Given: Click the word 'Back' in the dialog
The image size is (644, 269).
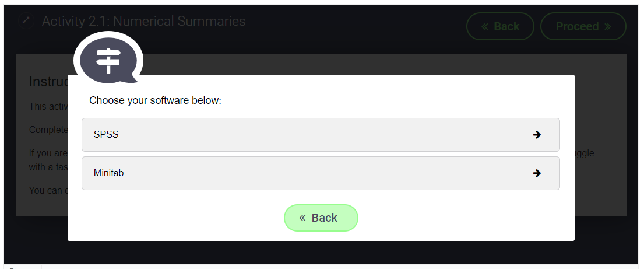Looking at the screenshot, I should click(x=325, y=218).
